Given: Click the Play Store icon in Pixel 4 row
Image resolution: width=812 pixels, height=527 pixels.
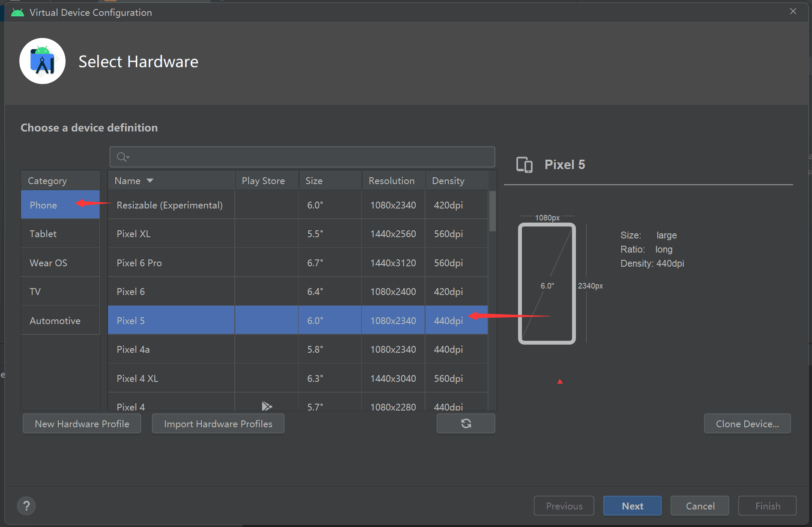Looking at the screenshot, I should point(267,406).
